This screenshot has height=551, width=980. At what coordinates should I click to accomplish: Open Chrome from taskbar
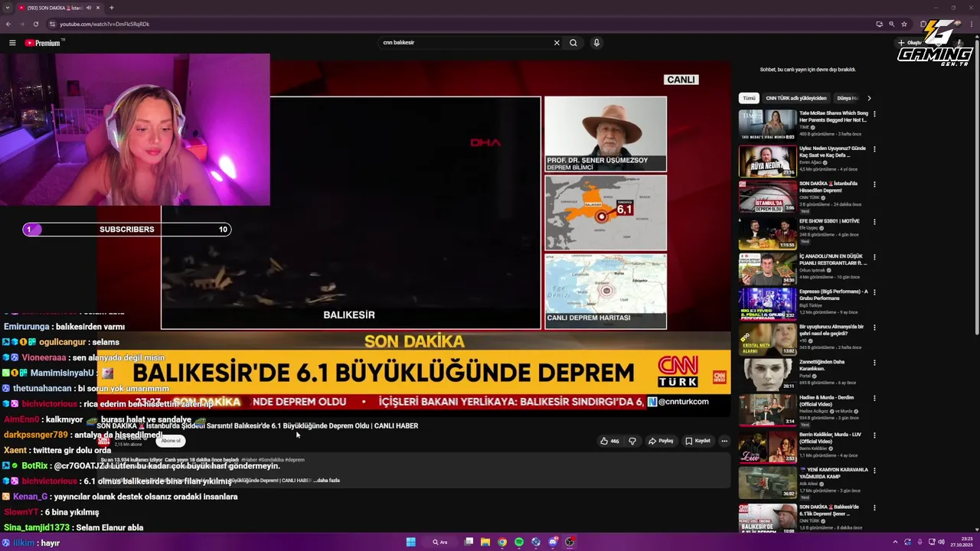pos(502,542)
